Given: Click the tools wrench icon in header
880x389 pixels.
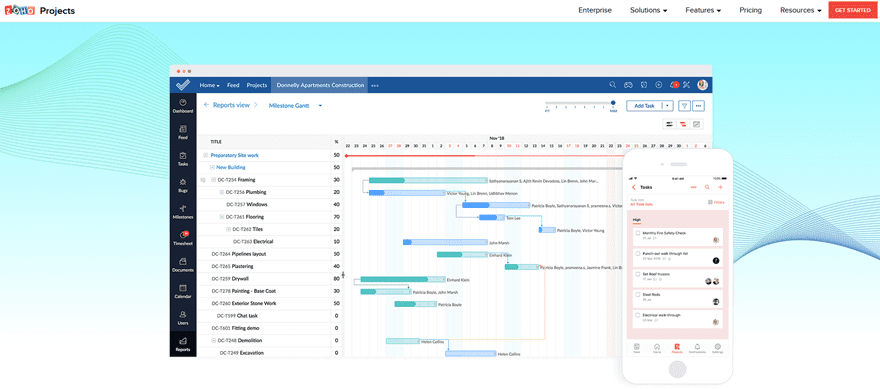Looking at the screenshot, I should click(686, 85).
